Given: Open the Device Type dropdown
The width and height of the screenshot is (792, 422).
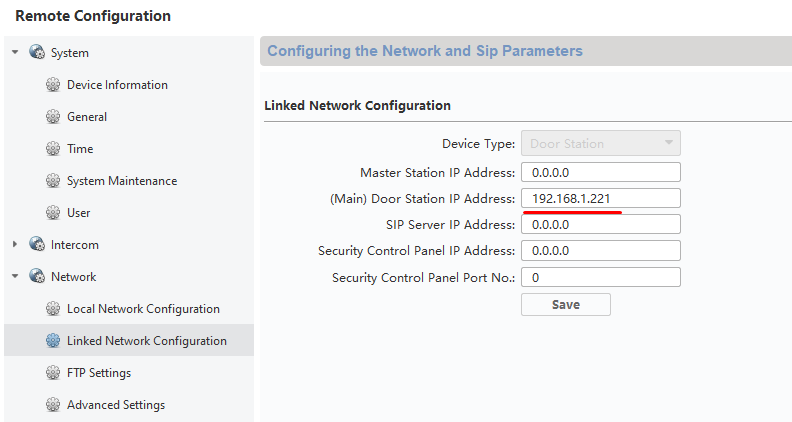Looking at the screenshot, I should coord(601,143).
